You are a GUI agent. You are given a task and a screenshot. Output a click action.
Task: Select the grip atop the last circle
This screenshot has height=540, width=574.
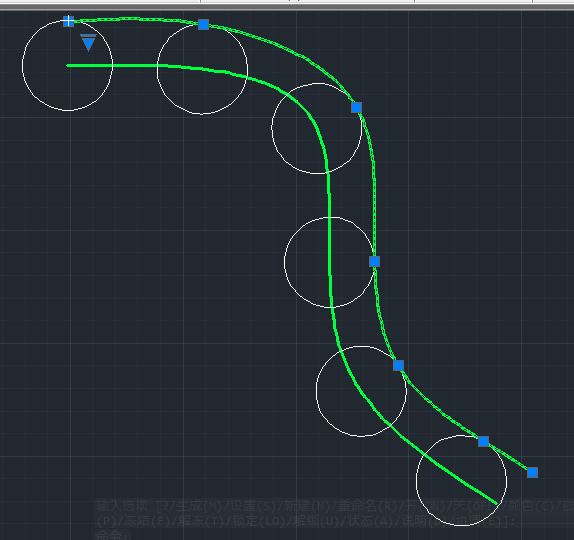484,442
